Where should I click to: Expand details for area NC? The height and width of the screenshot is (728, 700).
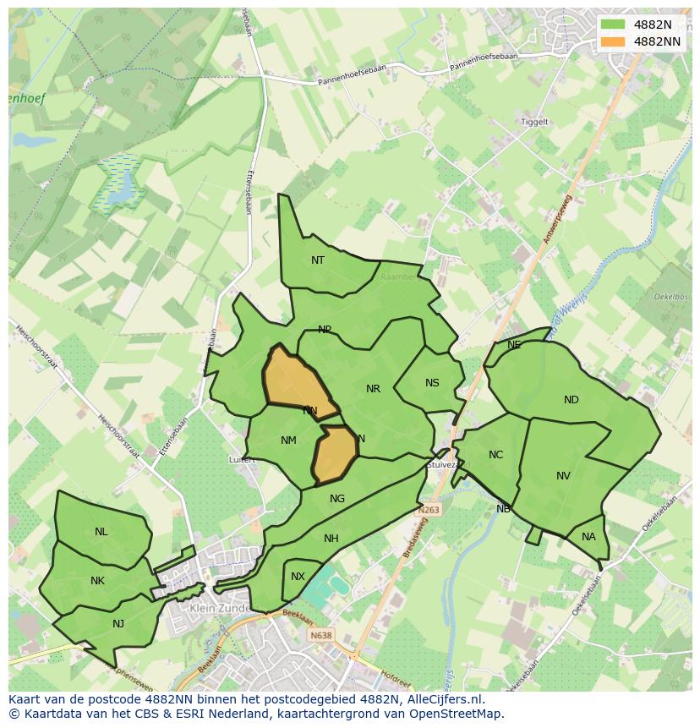pyautogui.click(x=495, y=455)
